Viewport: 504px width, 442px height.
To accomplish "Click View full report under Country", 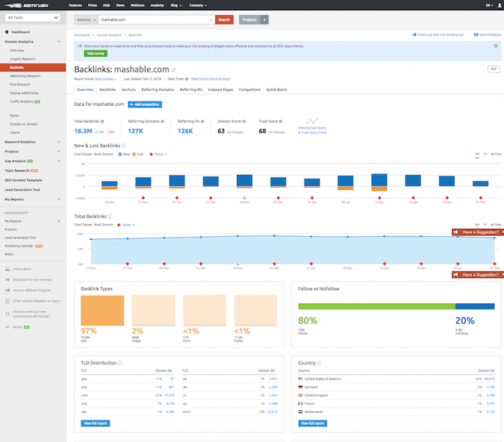I will [x=312, y=423].
